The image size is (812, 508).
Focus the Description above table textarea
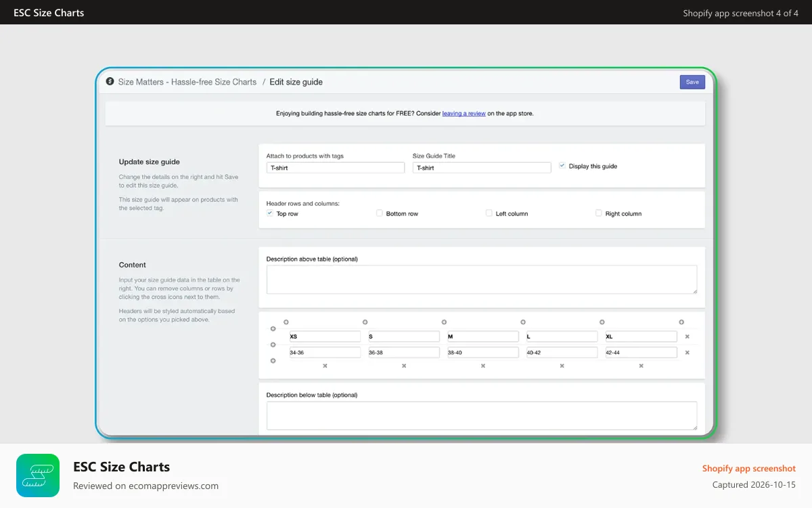tap(482, 280)
